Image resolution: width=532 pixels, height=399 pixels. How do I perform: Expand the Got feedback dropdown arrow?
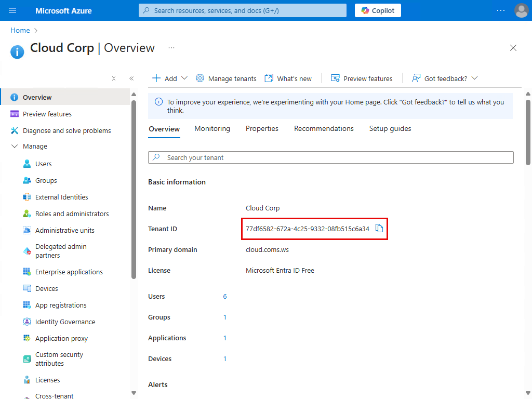(475, 78)
